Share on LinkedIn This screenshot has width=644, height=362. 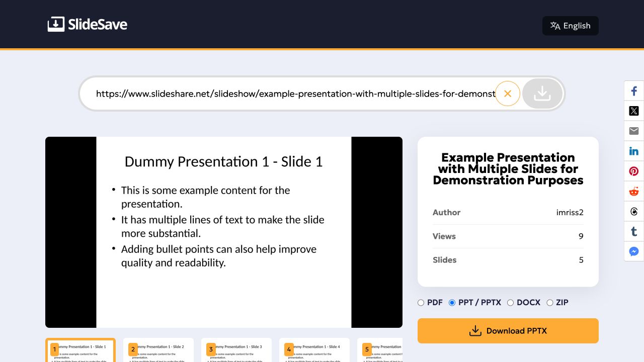click(634, 151)
